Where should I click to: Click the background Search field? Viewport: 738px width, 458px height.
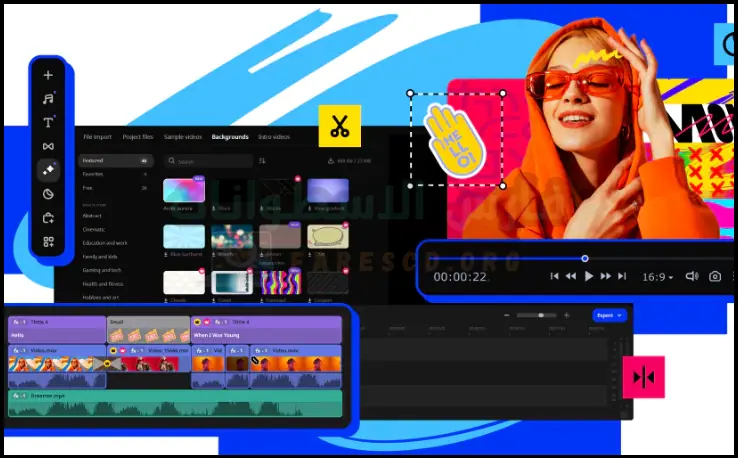(x=210, y=160)
